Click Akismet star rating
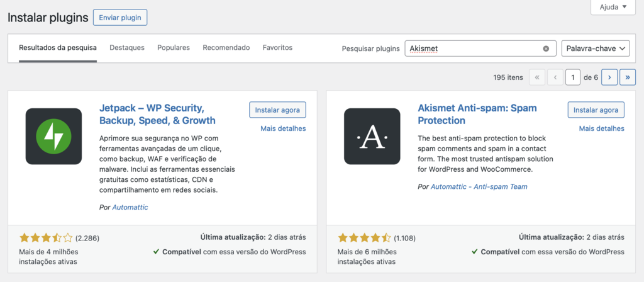Image resolution: width=644 pixels, height=282 pixels. (365, 237)
